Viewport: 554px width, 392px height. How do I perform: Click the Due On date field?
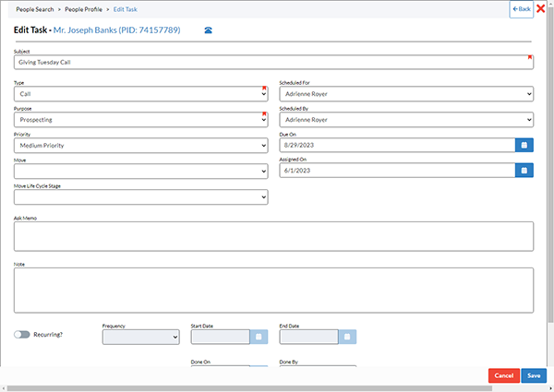click(x=397, y=145)
